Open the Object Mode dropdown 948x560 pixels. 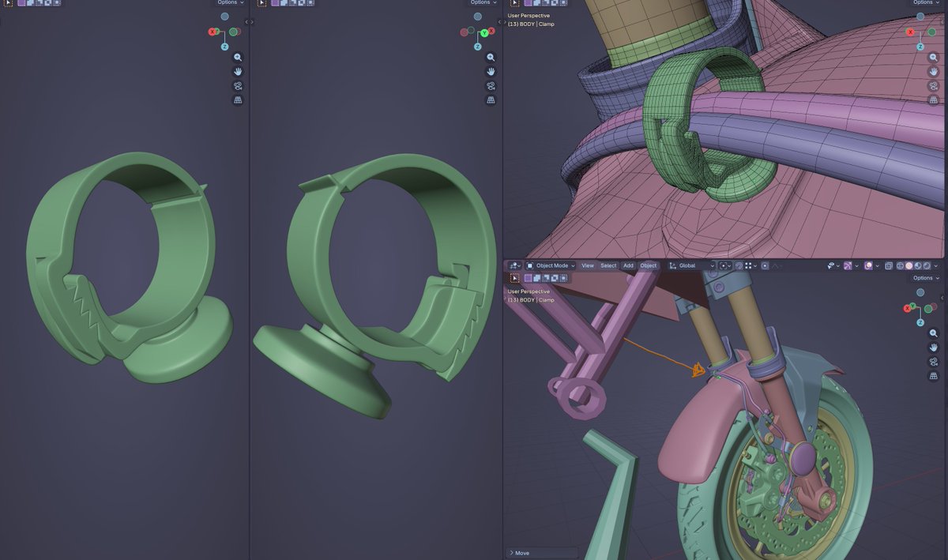[551, 265]
